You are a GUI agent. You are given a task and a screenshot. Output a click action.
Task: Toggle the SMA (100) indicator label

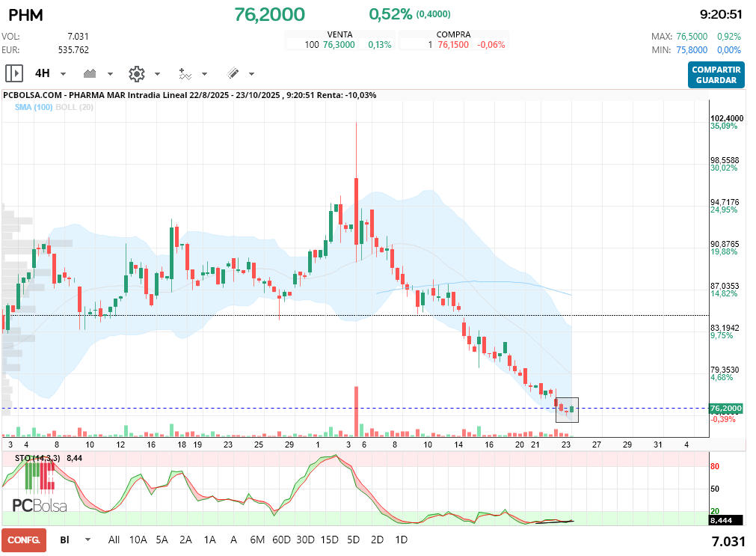click(34, 107)
